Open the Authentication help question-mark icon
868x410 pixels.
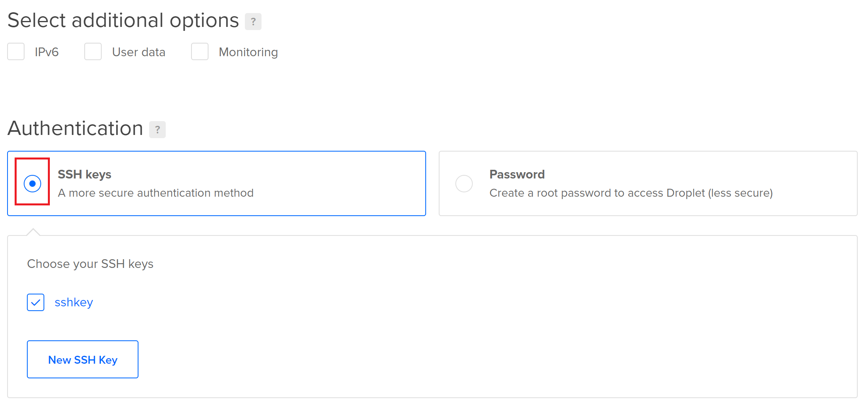(157, 129)
